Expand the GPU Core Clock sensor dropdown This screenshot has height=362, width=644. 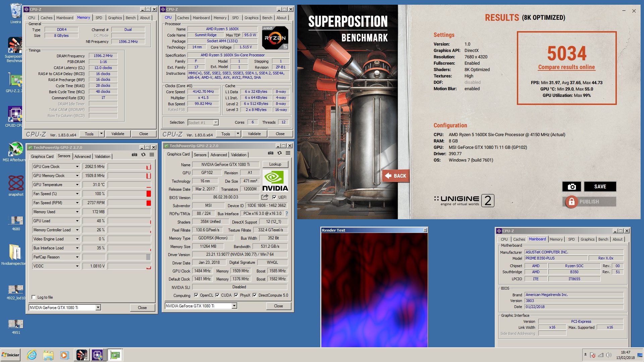pyautogui.click(x=77, y=167)
